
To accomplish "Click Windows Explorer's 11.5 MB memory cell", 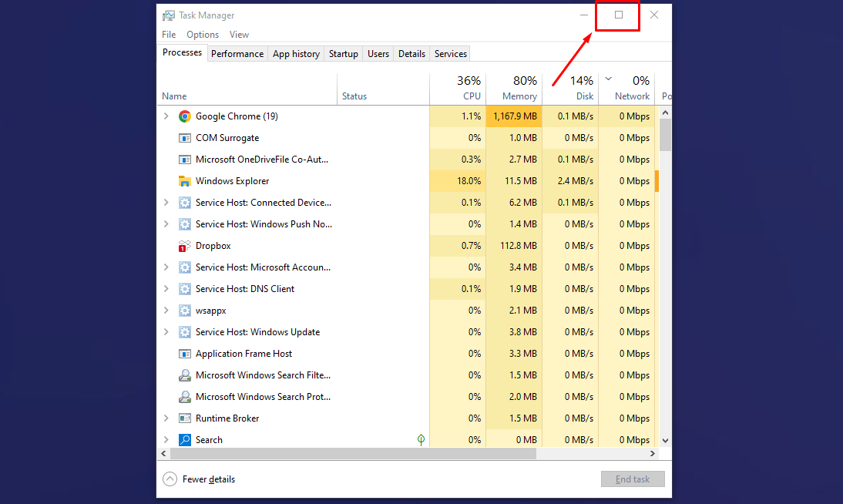I will pyautogui.click(x=514, y=181).
